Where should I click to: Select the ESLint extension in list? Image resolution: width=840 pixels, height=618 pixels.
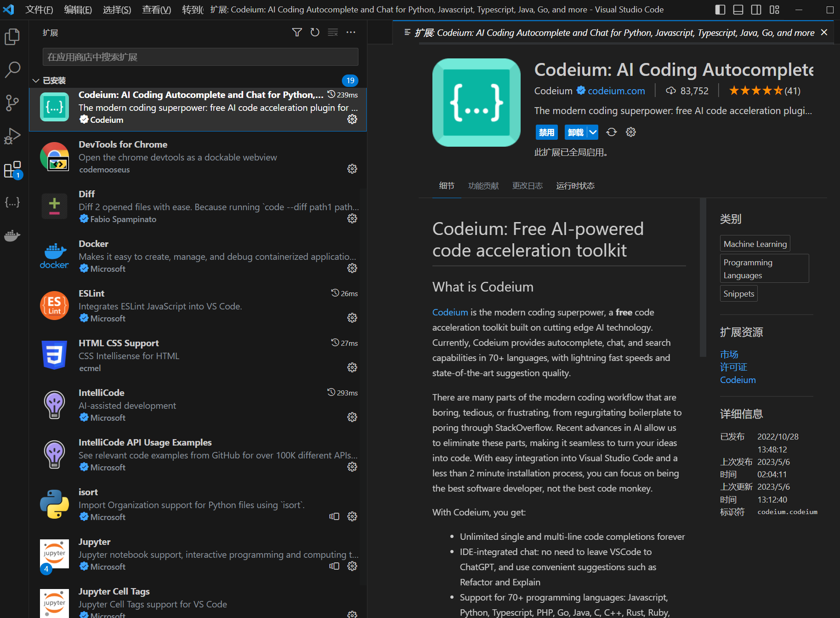(198, 305)
